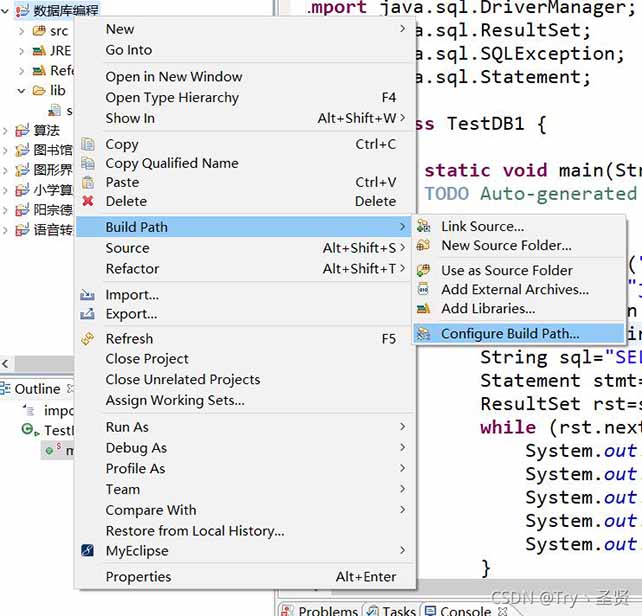Collapse the lib folder in project tree
642x616 pixels.
pyautogui.click(x=21, y=91)
